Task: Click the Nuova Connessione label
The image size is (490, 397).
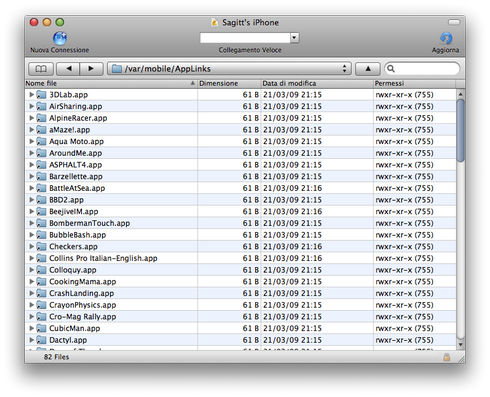Action: tap(60, 50)
